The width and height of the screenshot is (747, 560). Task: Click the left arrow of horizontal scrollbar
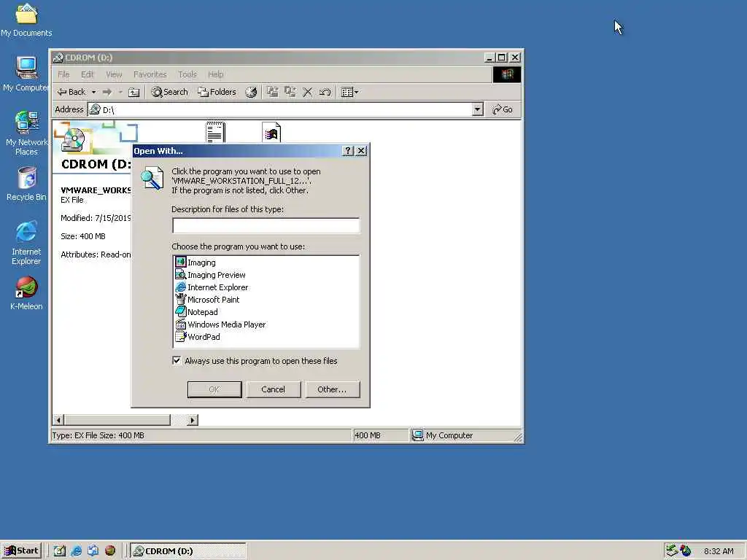[58, 420]
